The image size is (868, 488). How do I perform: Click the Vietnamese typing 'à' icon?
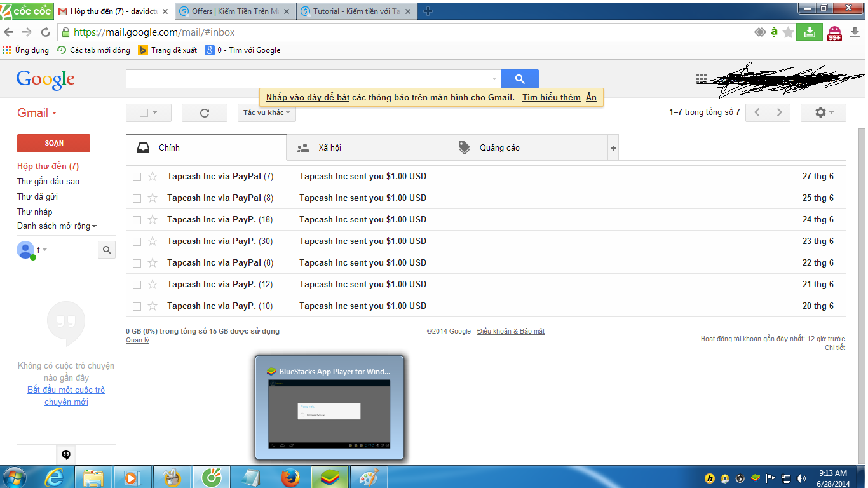pos(774,32)
